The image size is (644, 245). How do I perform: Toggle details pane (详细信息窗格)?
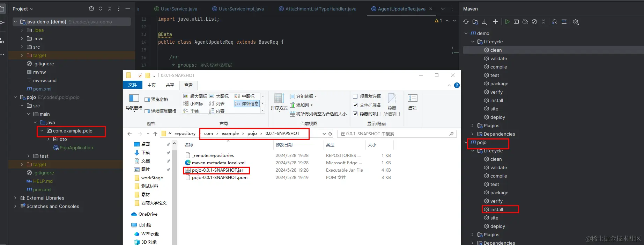pyautogui.click(x=160, y=111)
